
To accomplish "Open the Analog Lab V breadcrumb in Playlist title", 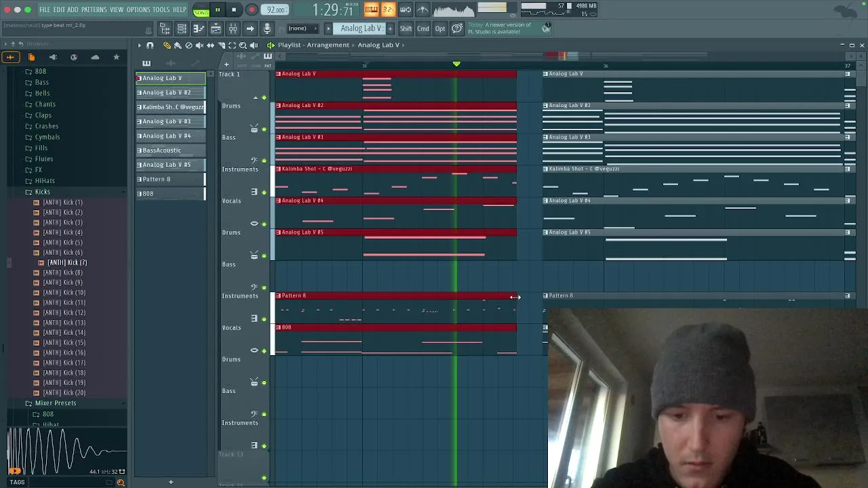I will [x=378, y=45].
